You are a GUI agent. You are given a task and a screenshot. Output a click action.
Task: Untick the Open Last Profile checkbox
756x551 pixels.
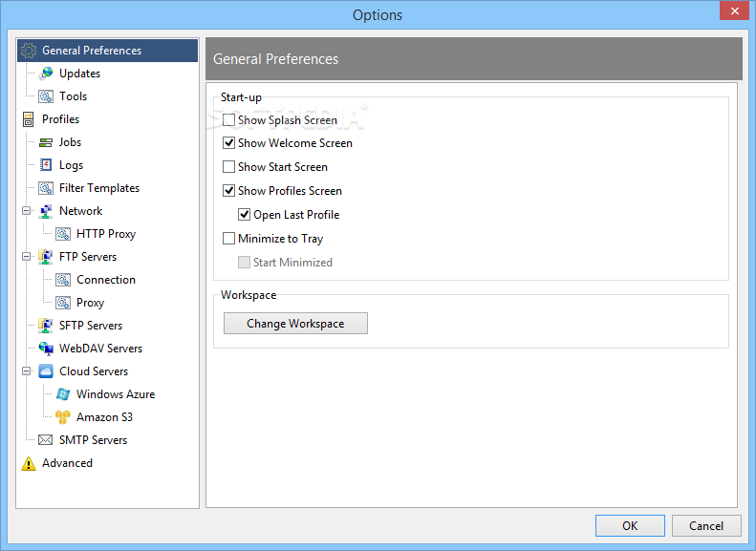tap(244, 215)
